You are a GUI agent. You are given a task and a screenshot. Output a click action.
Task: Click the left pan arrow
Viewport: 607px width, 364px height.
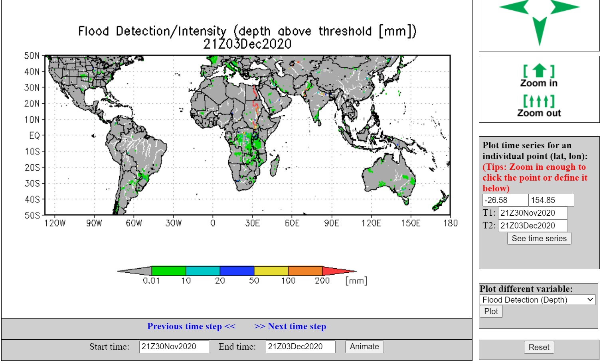(515, 7)
